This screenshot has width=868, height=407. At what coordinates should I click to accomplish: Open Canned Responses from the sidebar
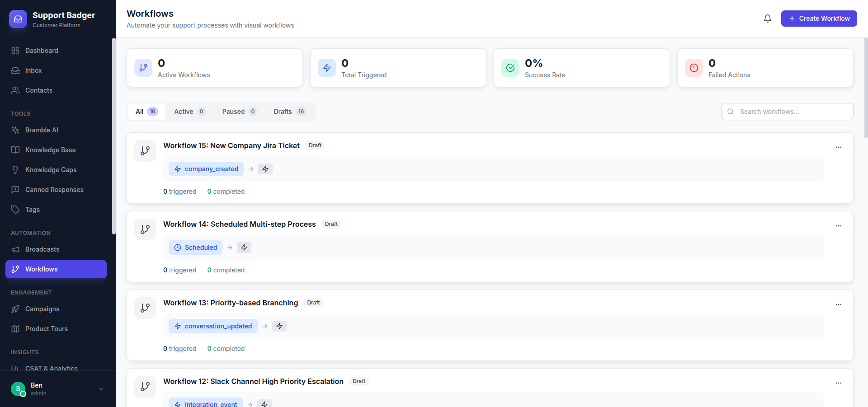(54, 189)
